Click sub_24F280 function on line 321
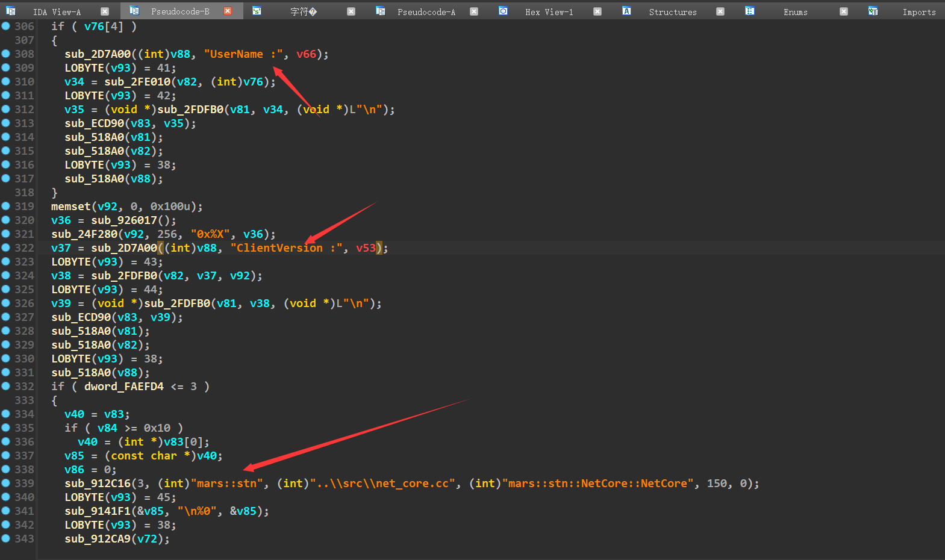 84,234
